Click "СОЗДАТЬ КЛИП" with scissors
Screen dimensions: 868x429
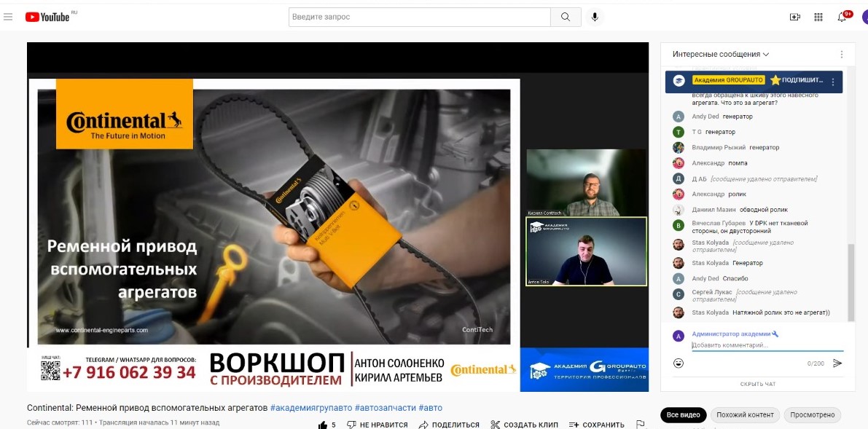pos(524,425)
